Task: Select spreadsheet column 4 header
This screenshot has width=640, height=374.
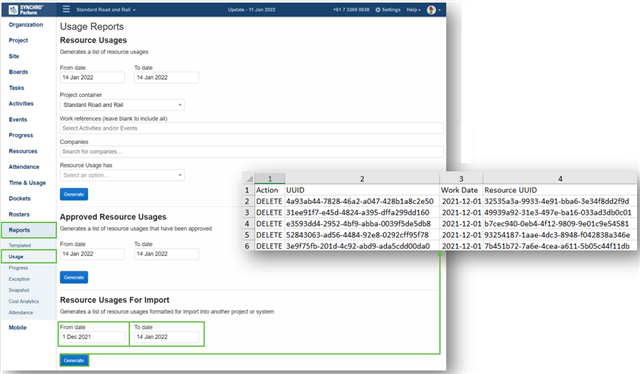Action: 560,179
